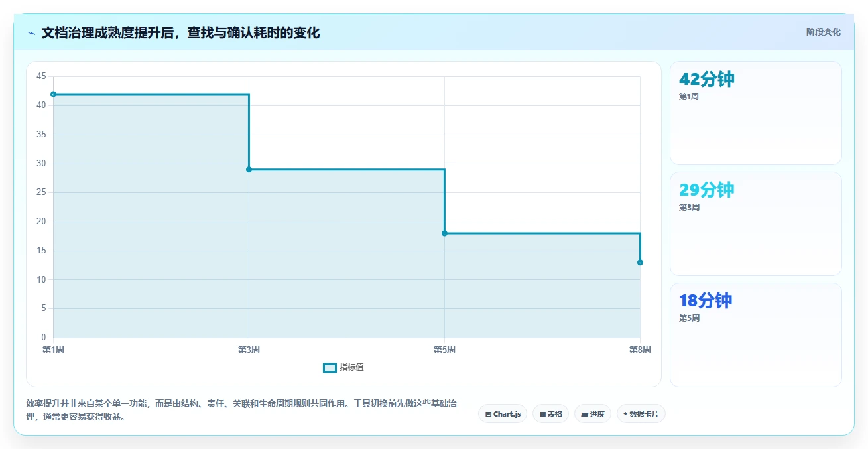Click the 29分钟 stat value

click(x=707, y=190)
